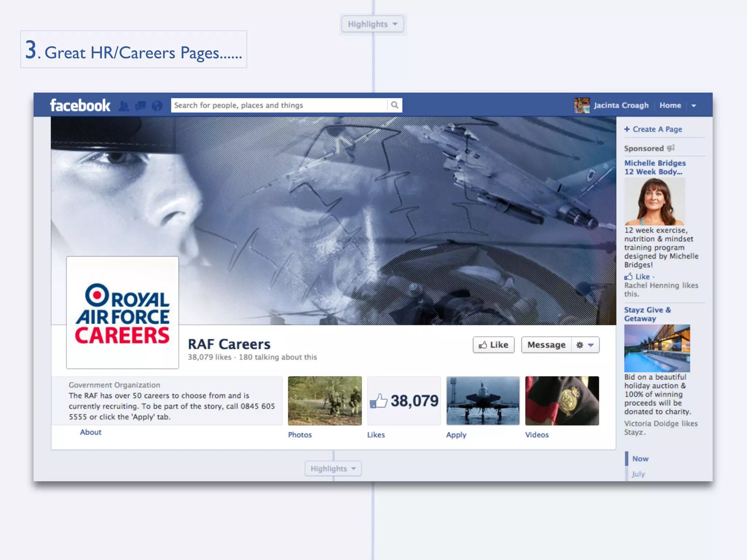Image resolution: width=747 pixels, height=560 pixels.
Task: Click the soldiers Photos thumbnail
Action: tap(325, 401)
